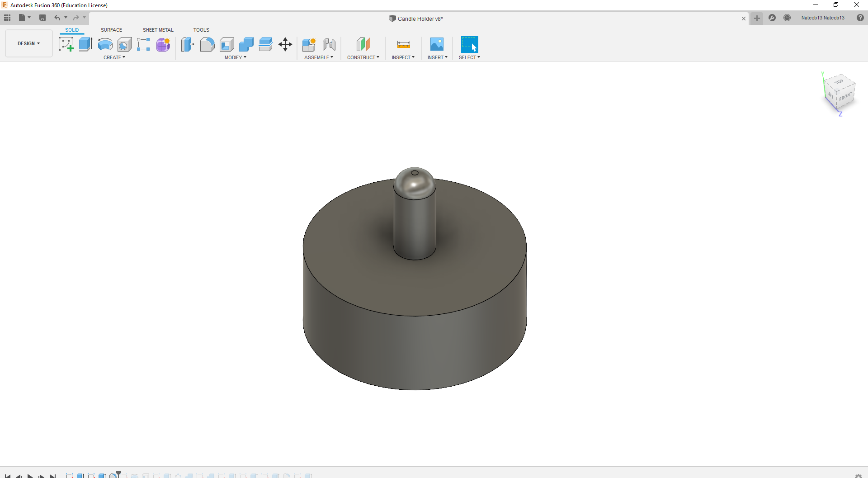Click the Save button in top bar

click(42, 18)
